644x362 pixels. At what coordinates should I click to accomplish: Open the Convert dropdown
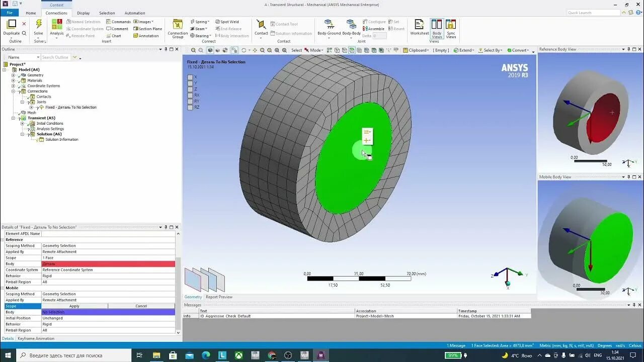(518, 50)
